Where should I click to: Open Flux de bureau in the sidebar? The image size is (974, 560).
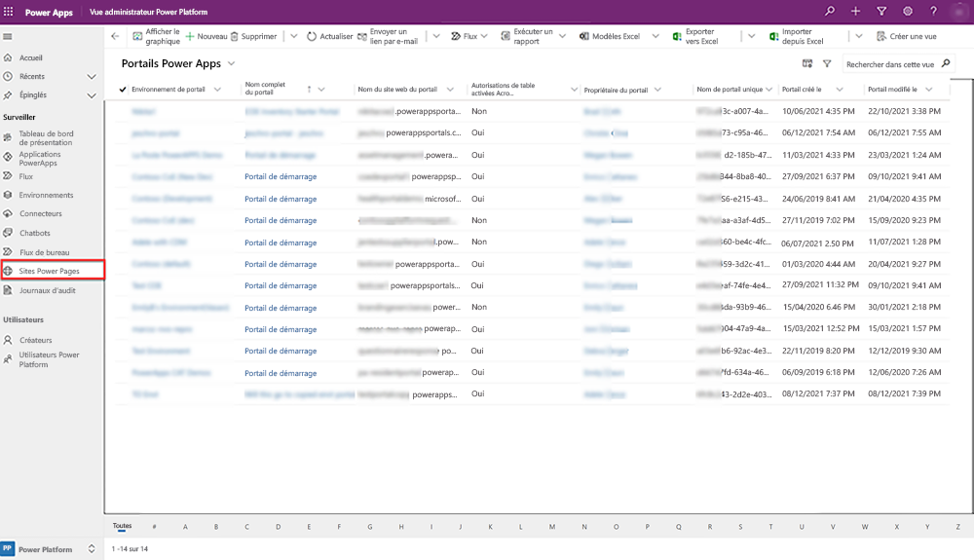pyautogui.click(x=44, y=252)
